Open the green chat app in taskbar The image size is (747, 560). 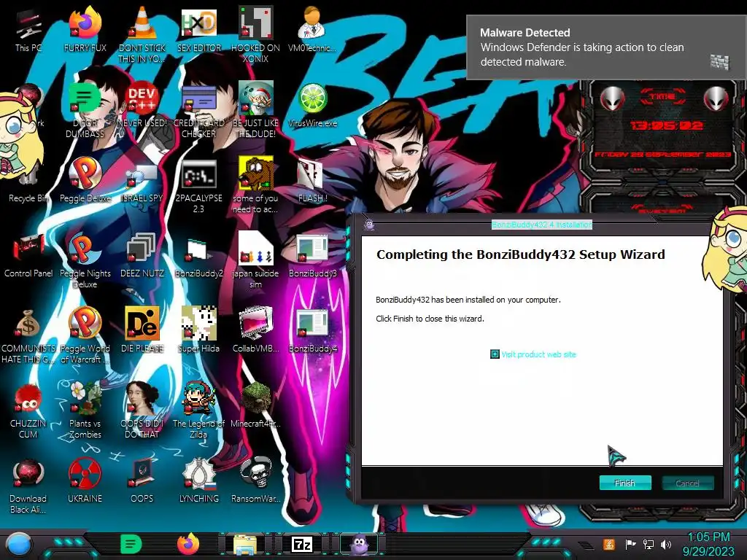click(131, 544)
